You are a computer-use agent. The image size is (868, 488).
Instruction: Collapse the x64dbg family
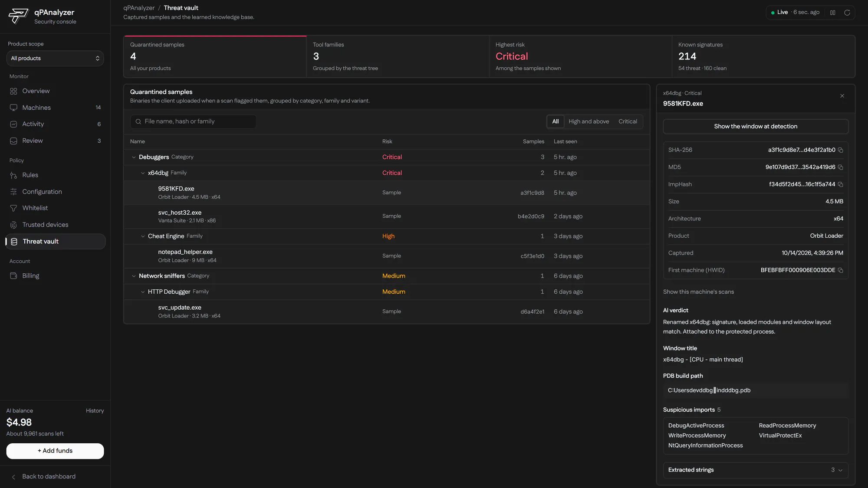tap(143, 173)
